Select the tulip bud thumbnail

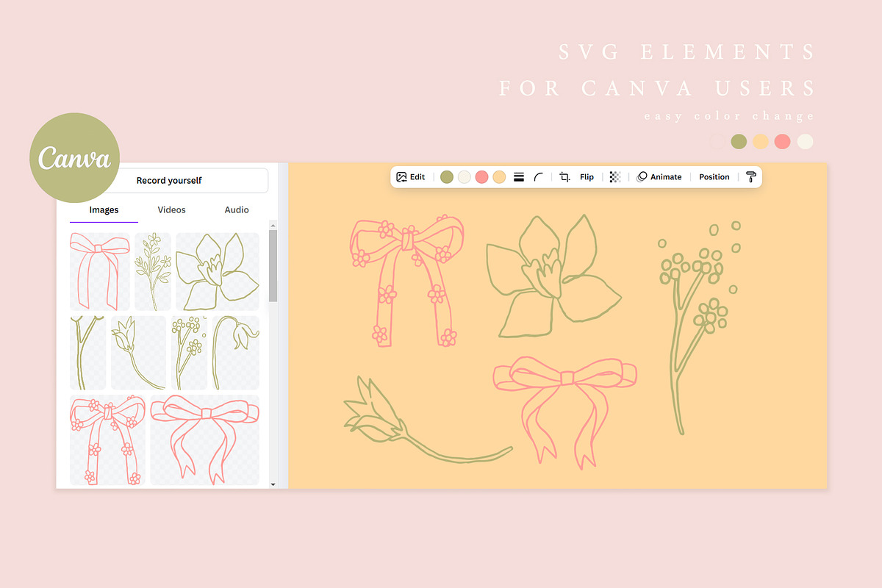pyautogui.click(x=139, y=353)
